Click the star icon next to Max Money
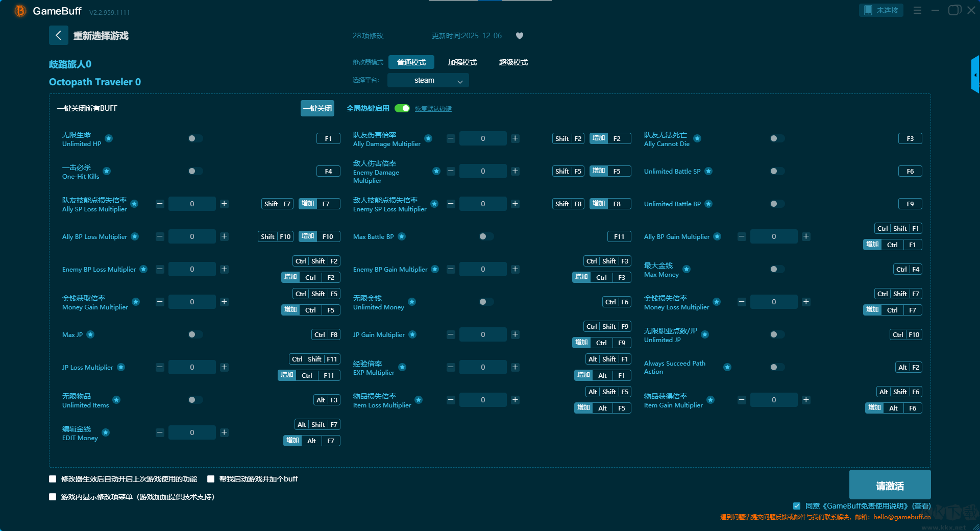Image resolution: width=980 pixels, height=531 pixels. point(687,269)
